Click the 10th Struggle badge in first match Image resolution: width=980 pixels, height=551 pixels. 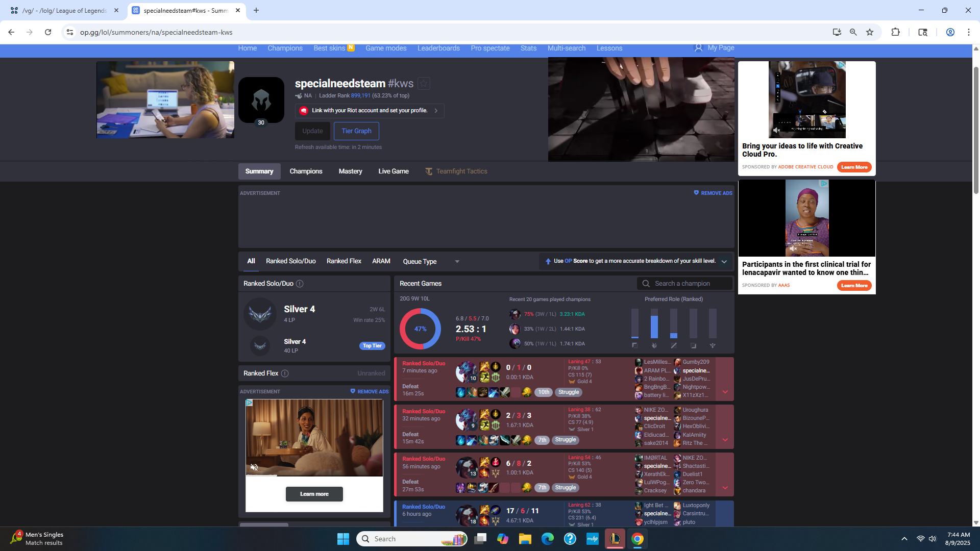[x=559, y=392]
